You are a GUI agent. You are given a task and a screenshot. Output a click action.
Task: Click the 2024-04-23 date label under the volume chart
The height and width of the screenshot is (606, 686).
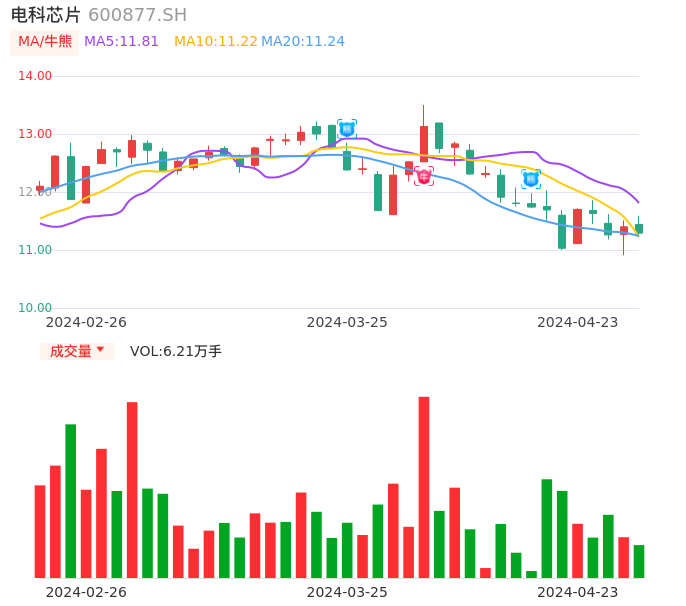577,592
